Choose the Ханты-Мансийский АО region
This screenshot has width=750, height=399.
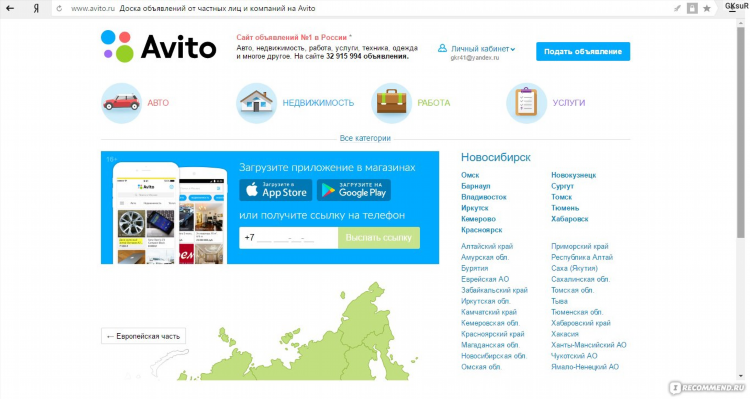click(588, 345)
